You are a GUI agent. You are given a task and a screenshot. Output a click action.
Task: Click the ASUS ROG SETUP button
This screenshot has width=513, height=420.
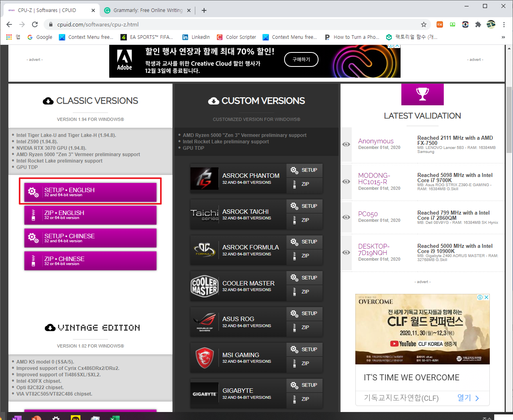305,313
